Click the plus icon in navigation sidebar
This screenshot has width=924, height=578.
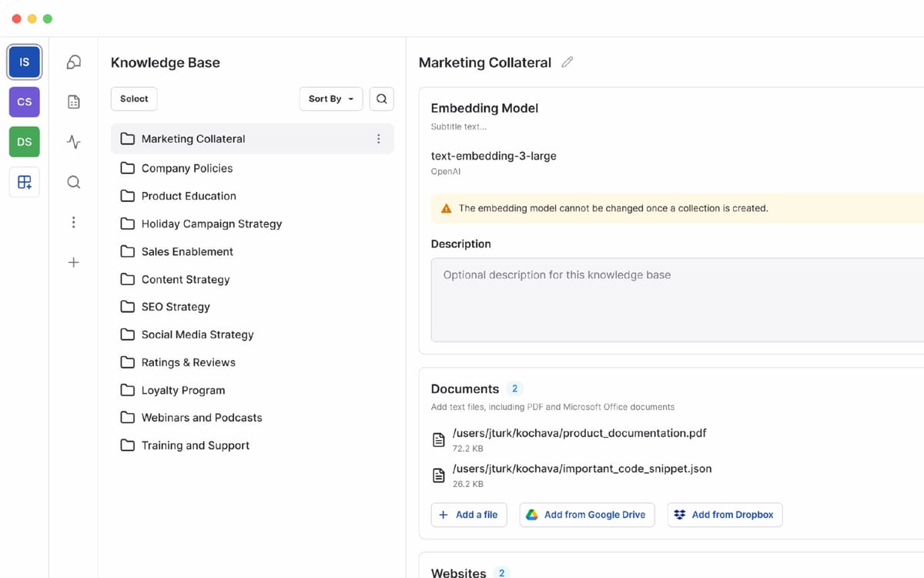point(74,263)
